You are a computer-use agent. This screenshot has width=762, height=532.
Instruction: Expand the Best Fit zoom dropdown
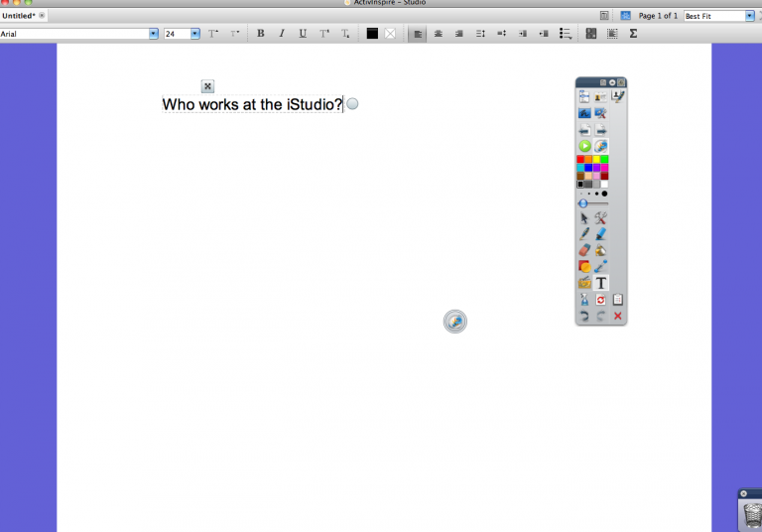750,16
